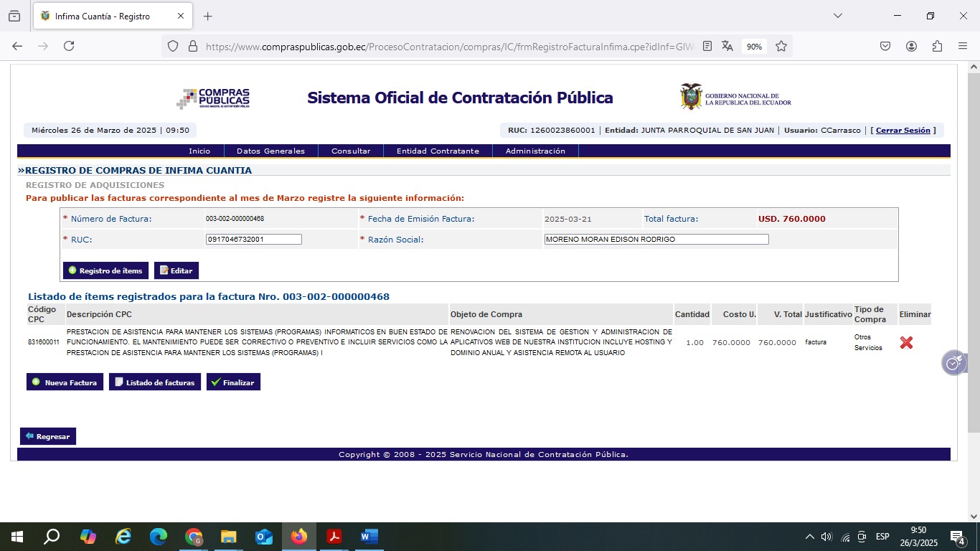Viewport: 980px width, 551px height.
Task: Expand the list all tabs chevron
Action: (837, 16)
